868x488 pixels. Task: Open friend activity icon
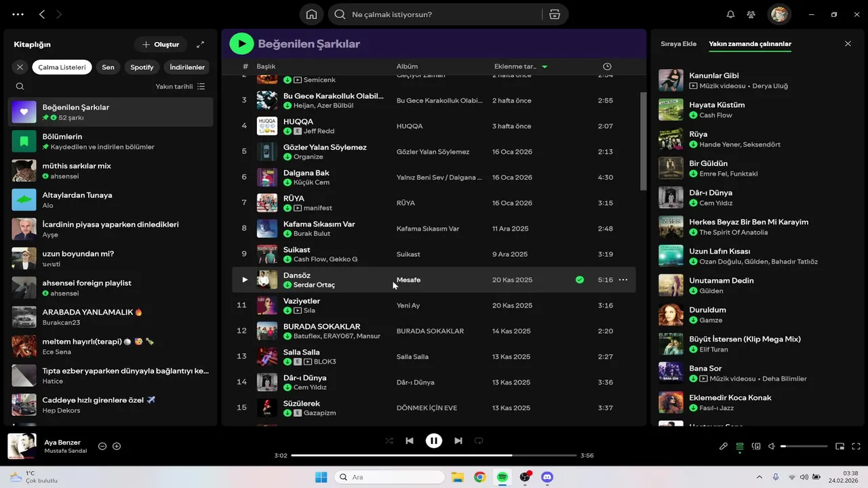tap(751, 14)
